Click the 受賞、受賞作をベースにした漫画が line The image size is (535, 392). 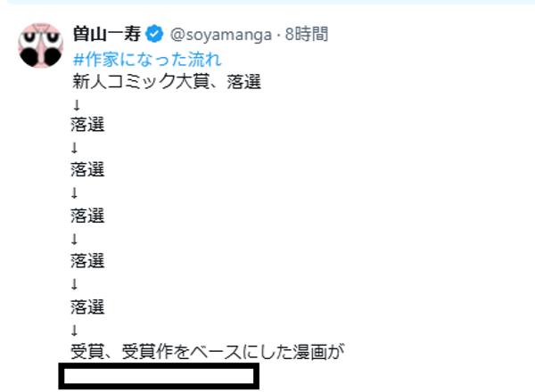207,353
